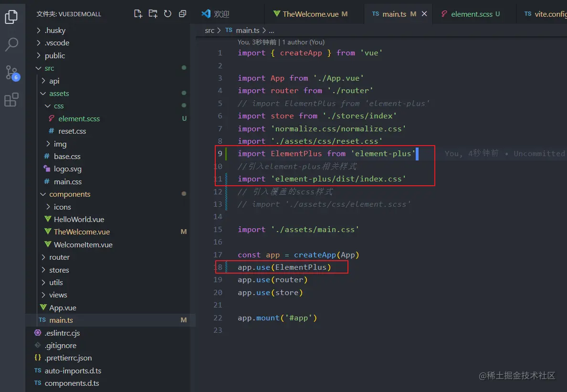Image resolution: width=567 pixels, height=392 pixels.
Task: Click braces icon beside .prettierrc.json
Action: click(x=38, y=358)
